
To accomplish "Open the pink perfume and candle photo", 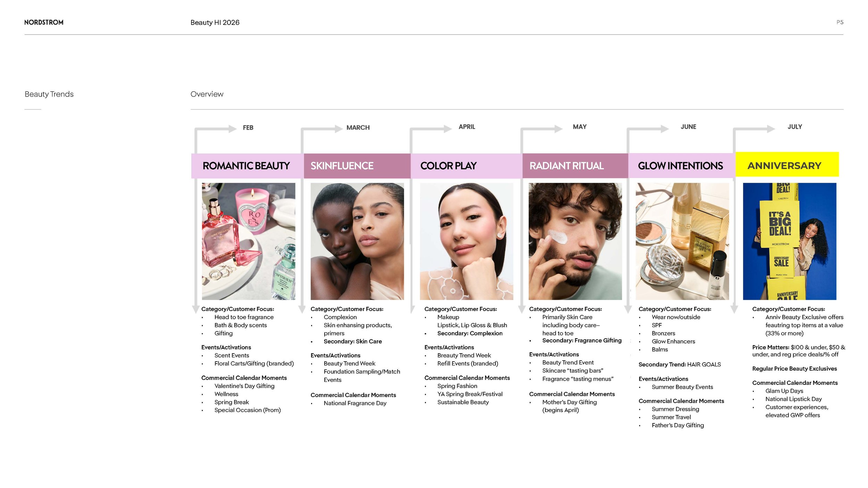I will (x=249, y=241).
